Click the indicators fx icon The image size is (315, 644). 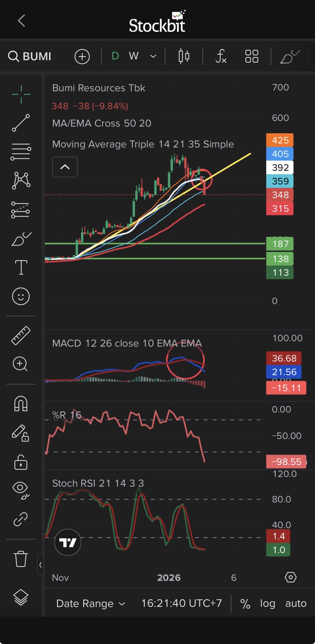click(221, 56)
